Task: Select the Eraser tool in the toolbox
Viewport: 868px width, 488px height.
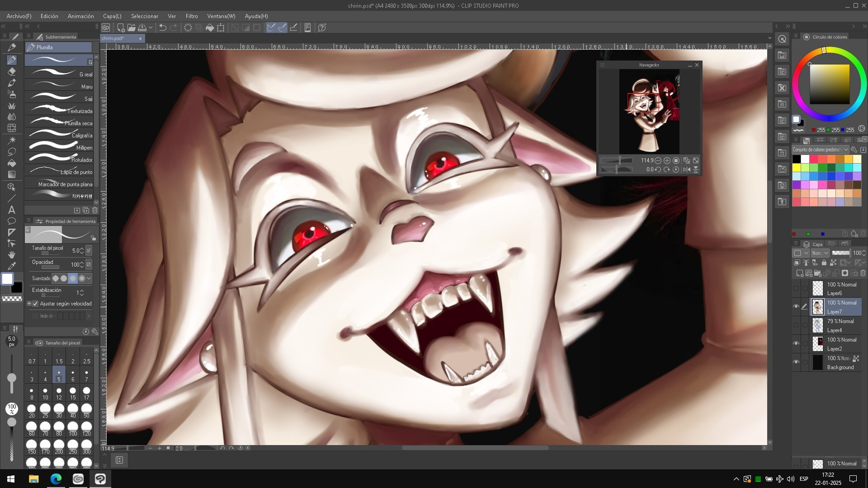Action: pos(12,71)
